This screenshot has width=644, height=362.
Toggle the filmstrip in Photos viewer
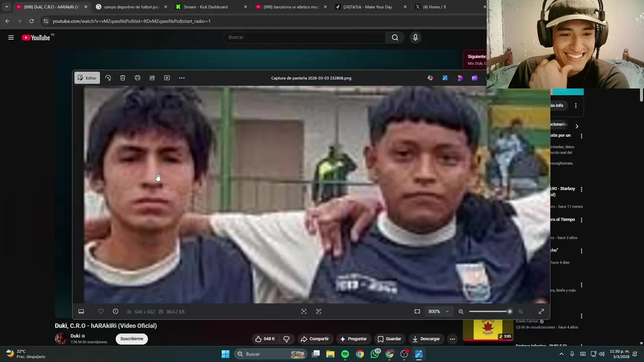pos(81,312)
